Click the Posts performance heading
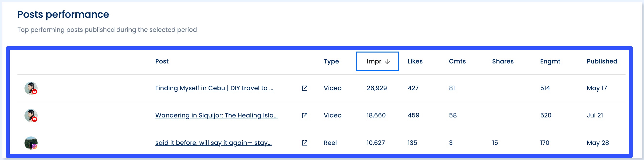 (63, 15)
